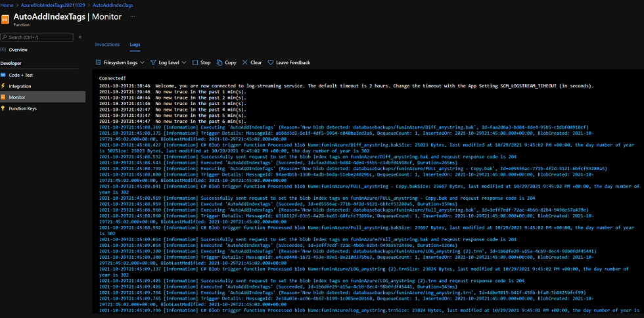Click Executed line with Duration=159ms
Viewport: 644px width, 318px height.
pyautogui.click(x=278, y=204)
